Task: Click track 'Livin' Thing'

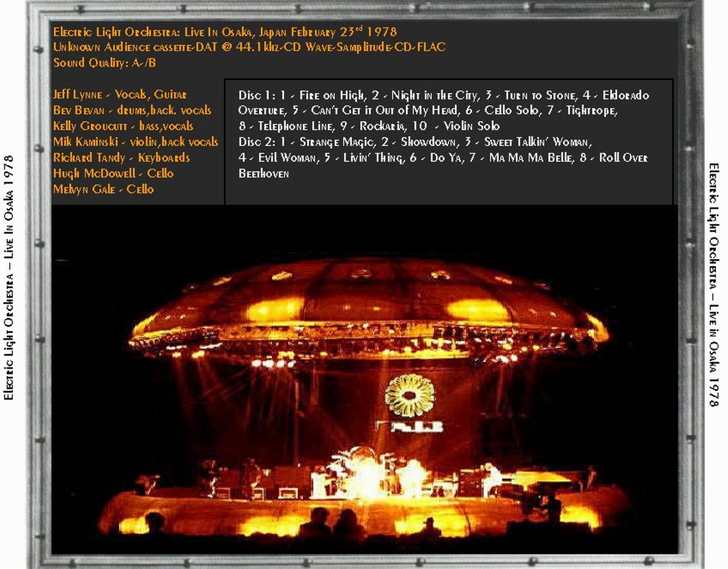Action: tap(372, 158)
